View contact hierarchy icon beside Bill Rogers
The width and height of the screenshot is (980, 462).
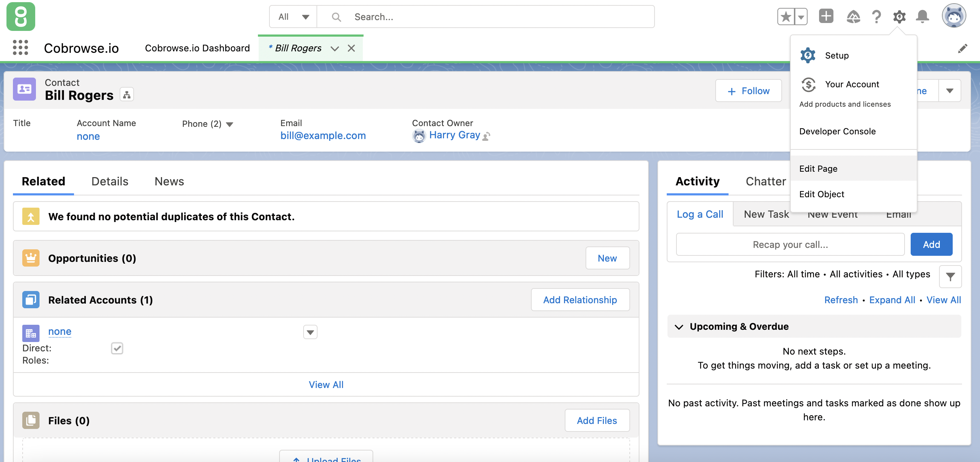click(127, 95)
